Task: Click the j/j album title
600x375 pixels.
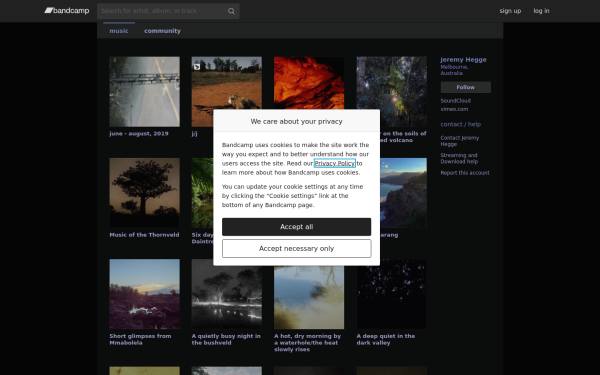Action: pyautogui.click(x=194, y=134)
